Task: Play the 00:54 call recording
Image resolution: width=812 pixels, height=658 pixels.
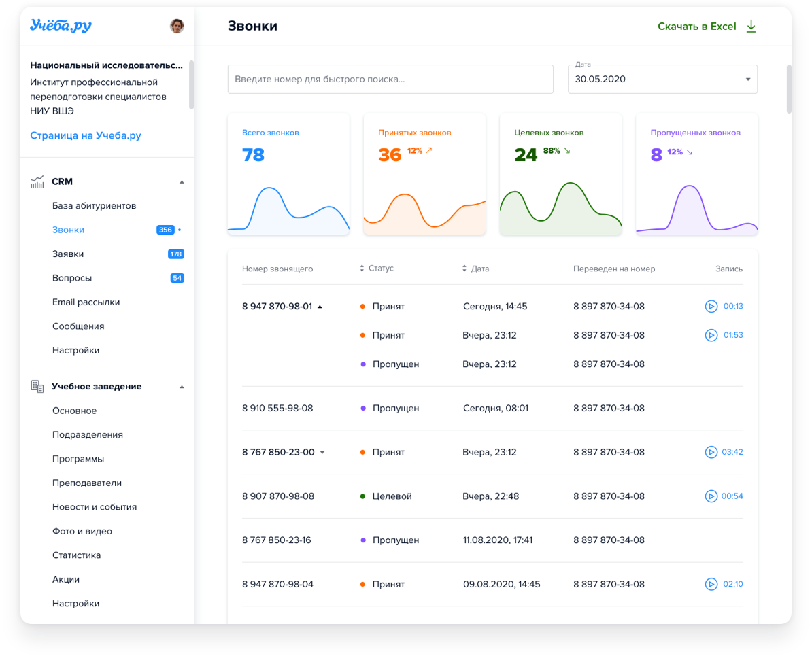Action: tap(711, 496)
